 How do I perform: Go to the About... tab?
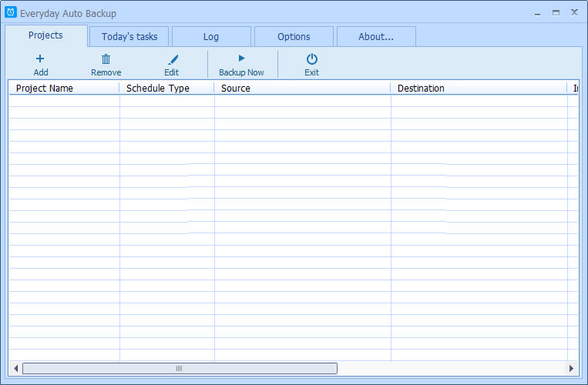[376, 36]
